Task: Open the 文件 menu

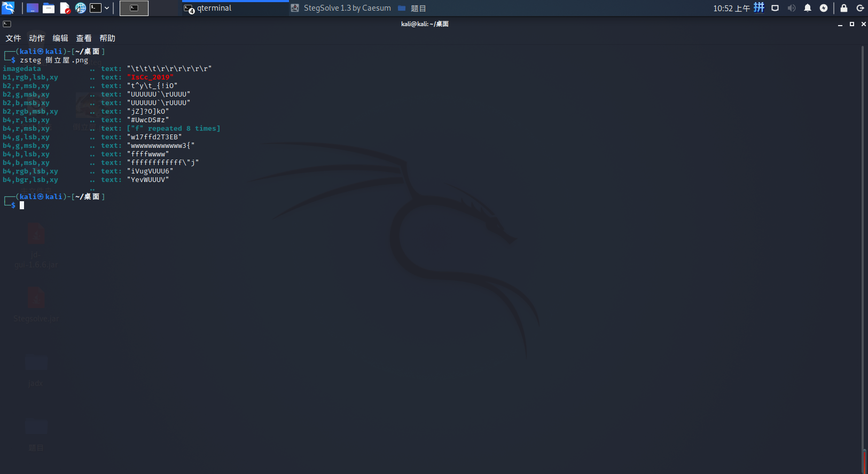Action: point(13,38)
